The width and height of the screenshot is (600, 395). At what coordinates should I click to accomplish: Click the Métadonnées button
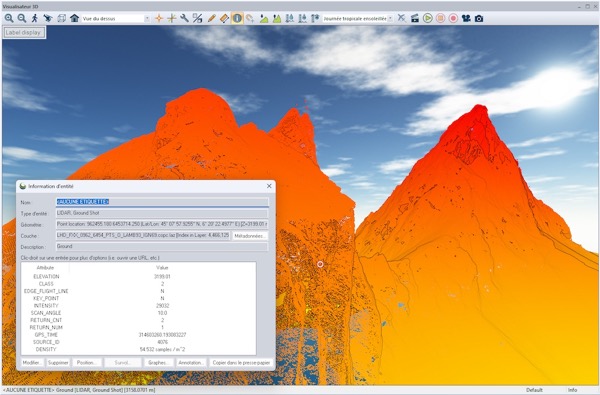250,236
